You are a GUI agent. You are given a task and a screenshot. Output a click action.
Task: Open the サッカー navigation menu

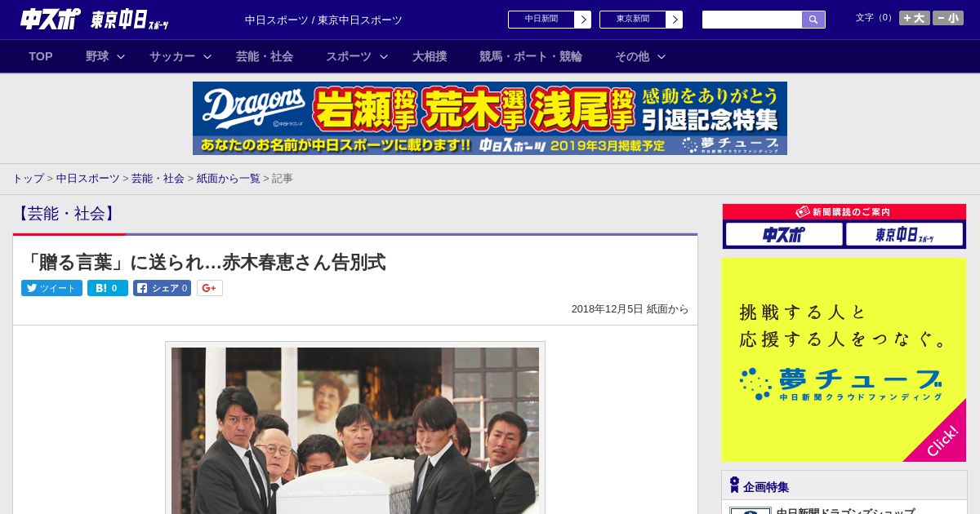click(172, 56)
